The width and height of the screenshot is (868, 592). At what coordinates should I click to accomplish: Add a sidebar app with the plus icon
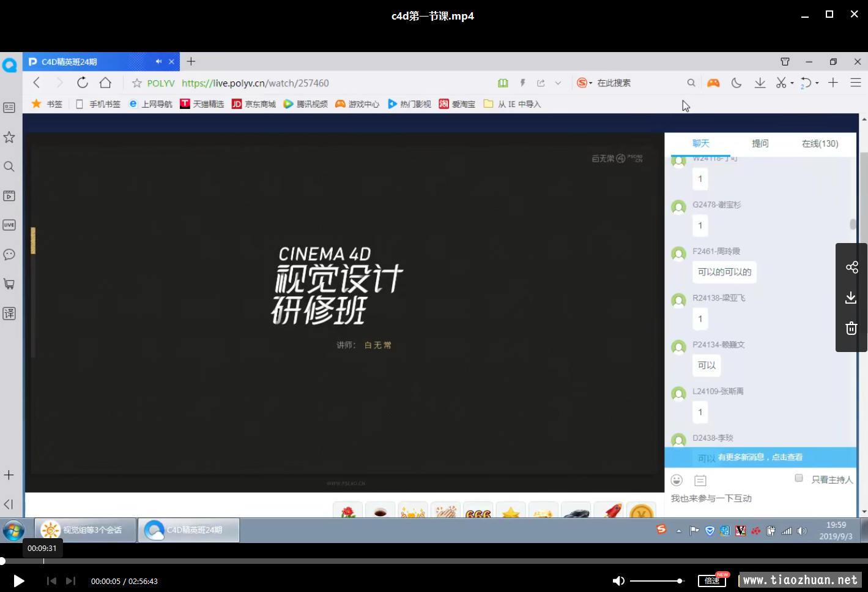click(9, 475)
